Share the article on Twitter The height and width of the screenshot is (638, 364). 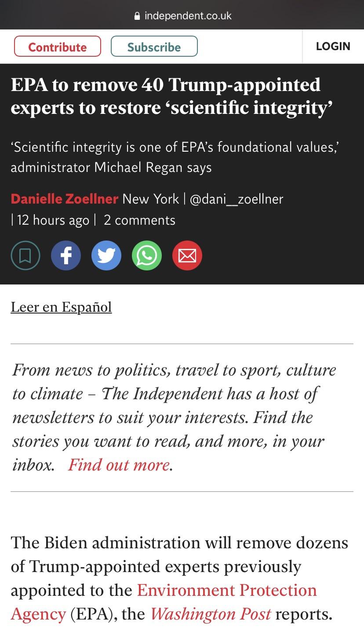coord(106,255)
